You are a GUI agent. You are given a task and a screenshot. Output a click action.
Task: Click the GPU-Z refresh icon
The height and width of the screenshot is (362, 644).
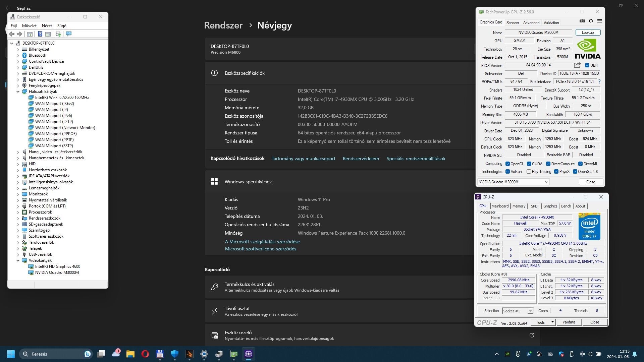tap(591, 21)
